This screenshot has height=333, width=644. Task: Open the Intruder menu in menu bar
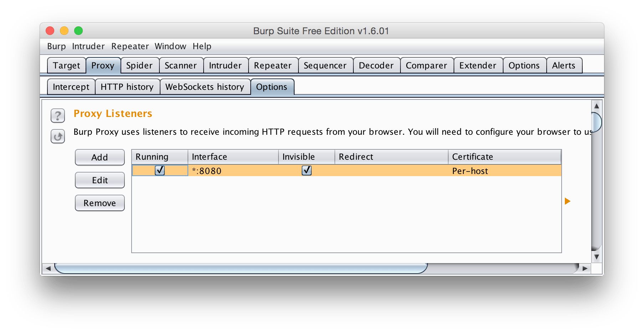[88, 46]
